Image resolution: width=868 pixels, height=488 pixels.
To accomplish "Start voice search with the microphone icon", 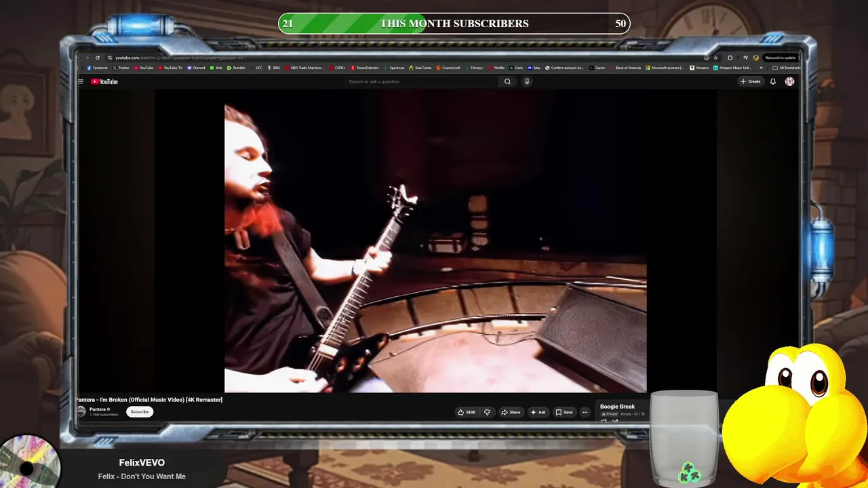I will (527, 81).
